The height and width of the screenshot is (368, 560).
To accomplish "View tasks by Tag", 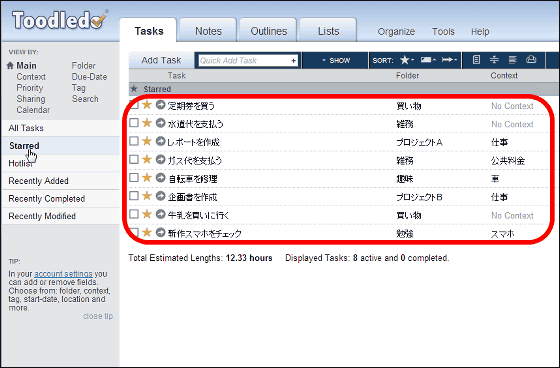I will click(x=79, y=88).
